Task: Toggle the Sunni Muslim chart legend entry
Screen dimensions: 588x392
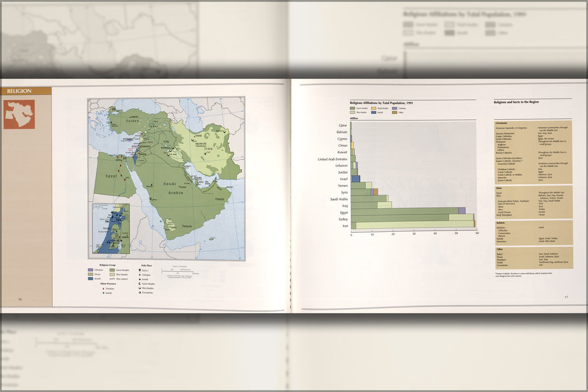Action: pyautogui.click(x=352, y=109)
